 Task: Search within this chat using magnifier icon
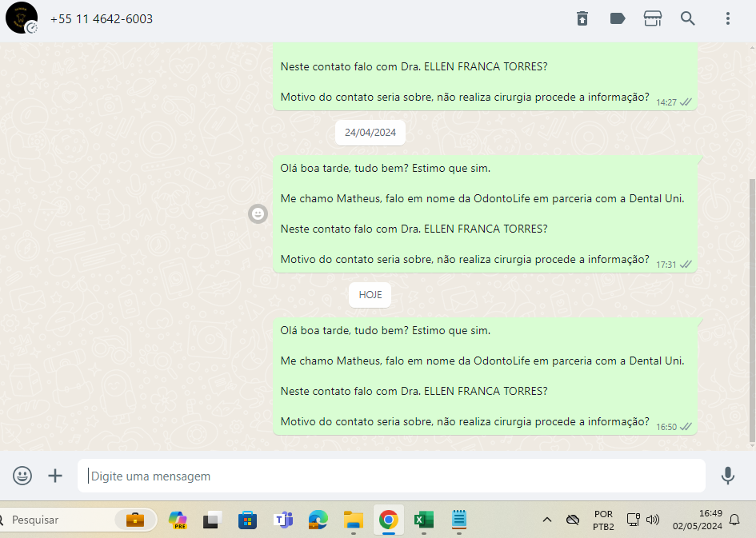click(x=687, y=18)
